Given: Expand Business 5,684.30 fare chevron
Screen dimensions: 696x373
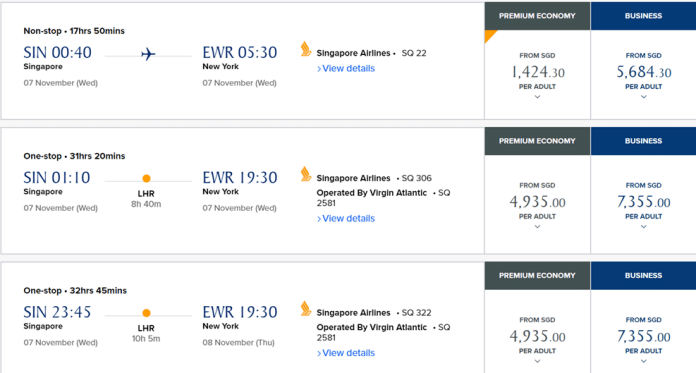Looking at the screenshot, I should [x=644, y=97].
